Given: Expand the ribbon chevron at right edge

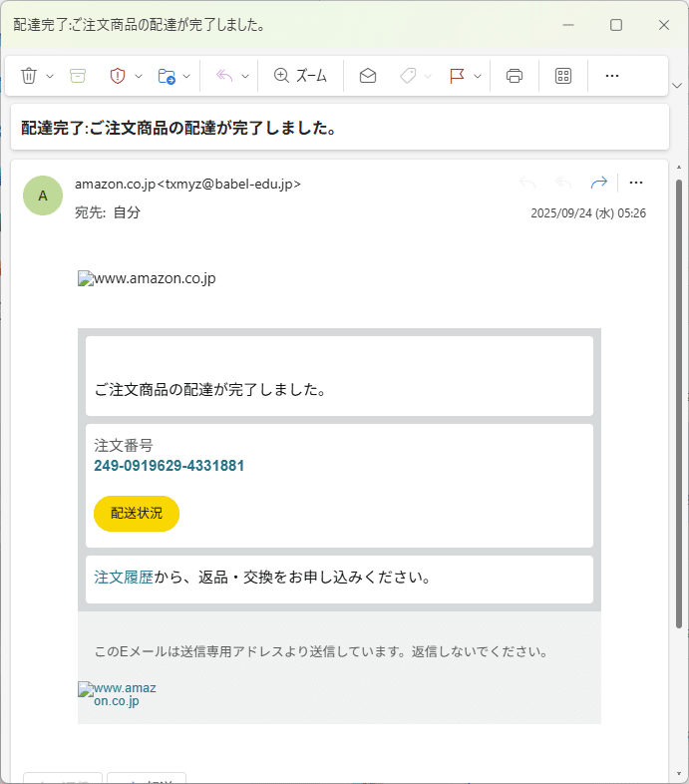Looking at the screenshot, I should [x=677, y=86].
